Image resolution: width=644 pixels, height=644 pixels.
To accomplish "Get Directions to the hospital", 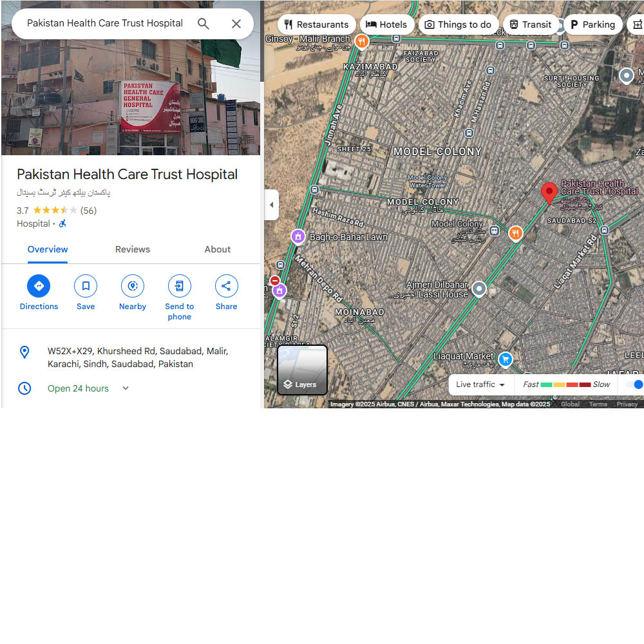I will pyautogui.click(x=39, y=286).
